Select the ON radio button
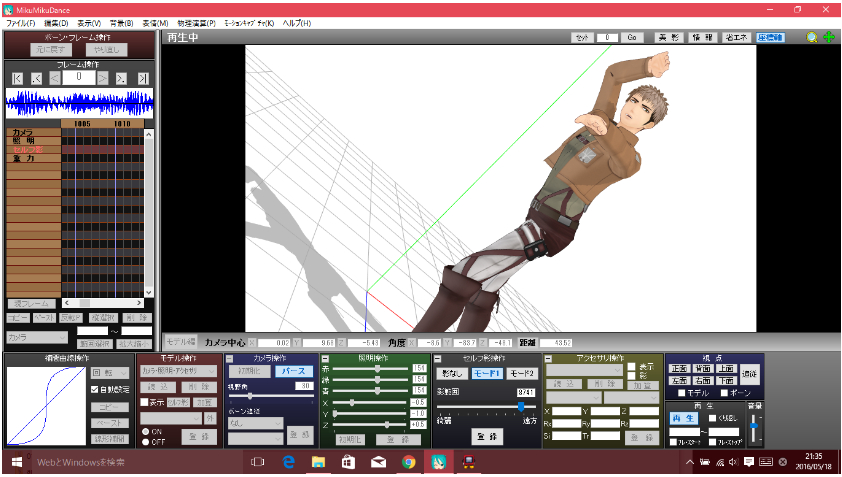Image resolution: width=842 pixels, height=477 pixels. pyautogui.click(x=146, y=431)
